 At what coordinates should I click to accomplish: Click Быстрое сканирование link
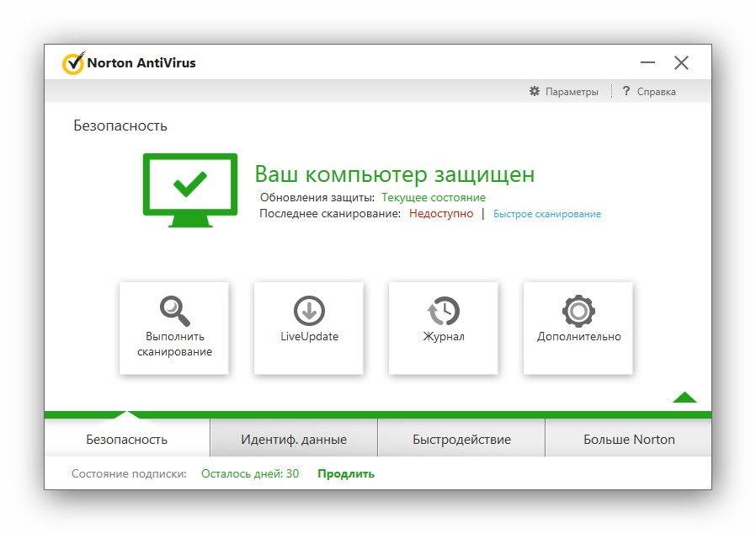point(547,214)
